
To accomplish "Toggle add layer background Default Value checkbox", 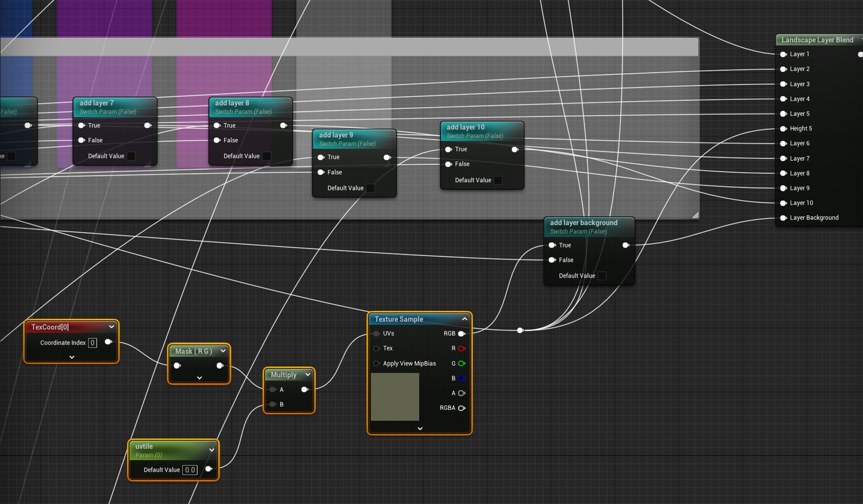I will [602, 276].
